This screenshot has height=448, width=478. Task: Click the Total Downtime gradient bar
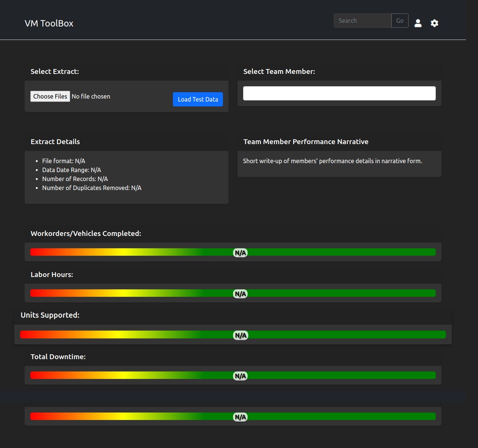tap(233, 376)
